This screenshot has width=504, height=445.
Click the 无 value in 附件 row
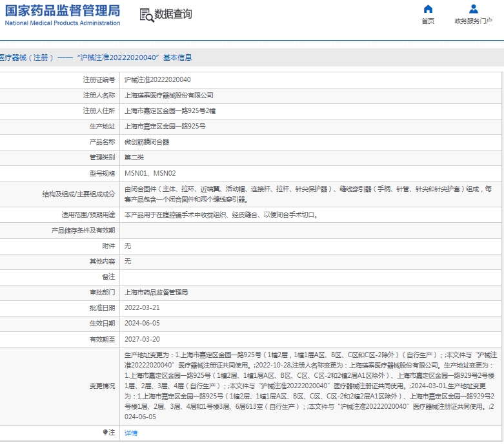128,246
